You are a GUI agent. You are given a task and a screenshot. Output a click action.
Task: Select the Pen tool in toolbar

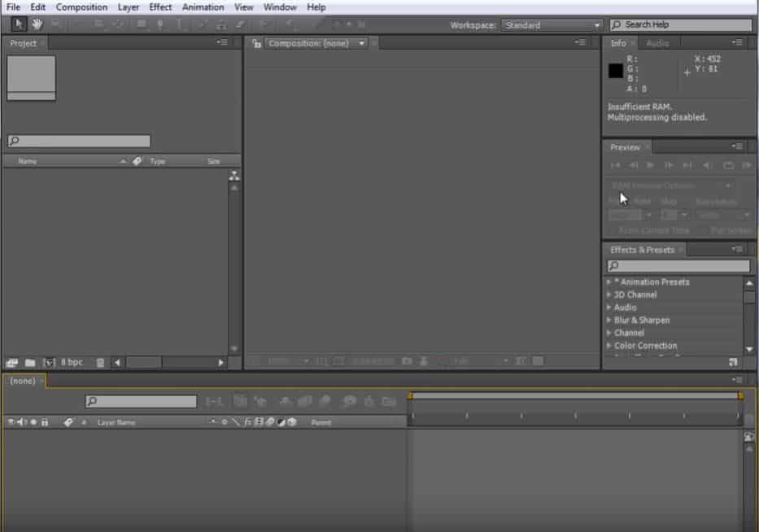(160, 24)
